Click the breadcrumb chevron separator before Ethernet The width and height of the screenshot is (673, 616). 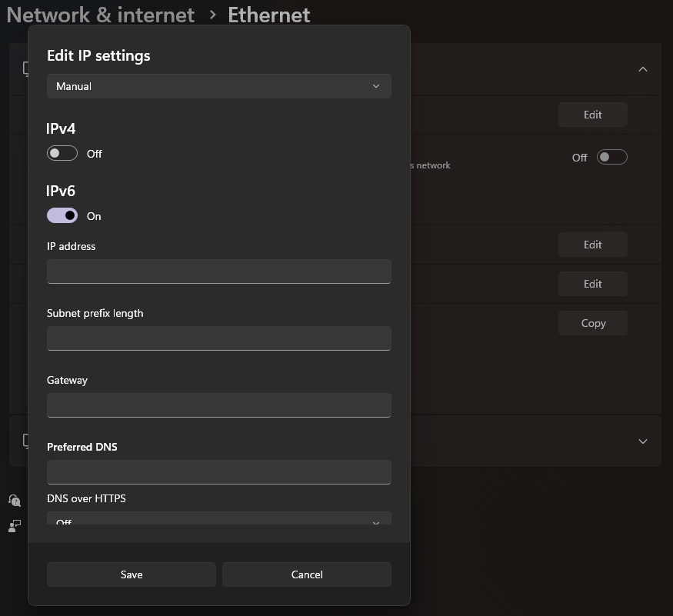pos(212,15)
